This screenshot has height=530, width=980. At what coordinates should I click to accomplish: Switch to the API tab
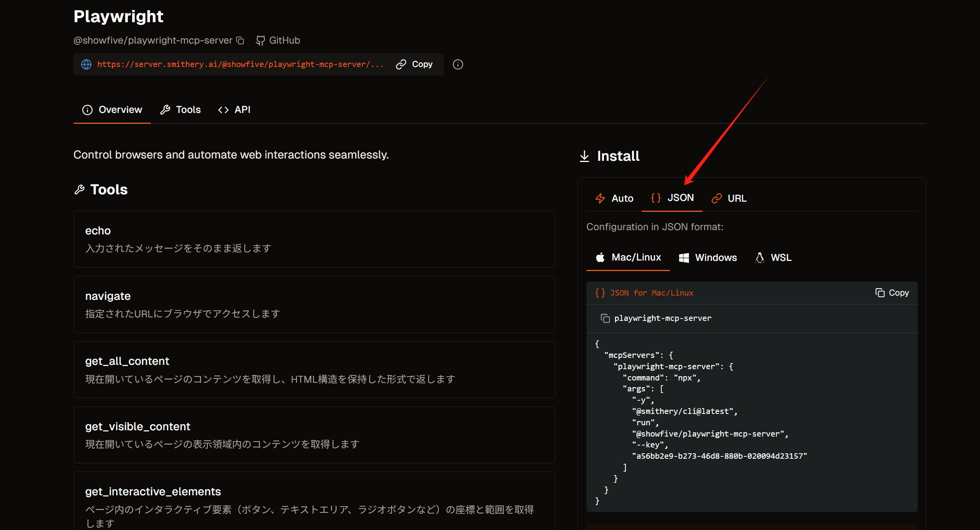coord(234,110)
